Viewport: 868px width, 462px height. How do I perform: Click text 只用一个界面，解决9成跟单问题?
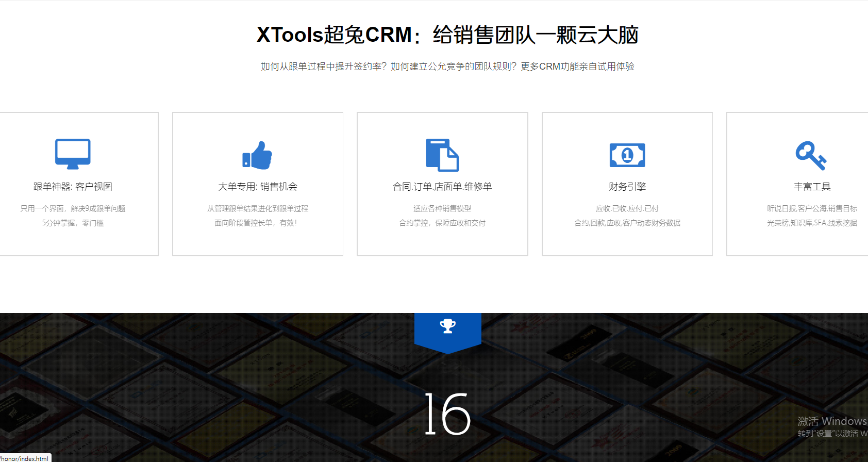pos(73,208)
